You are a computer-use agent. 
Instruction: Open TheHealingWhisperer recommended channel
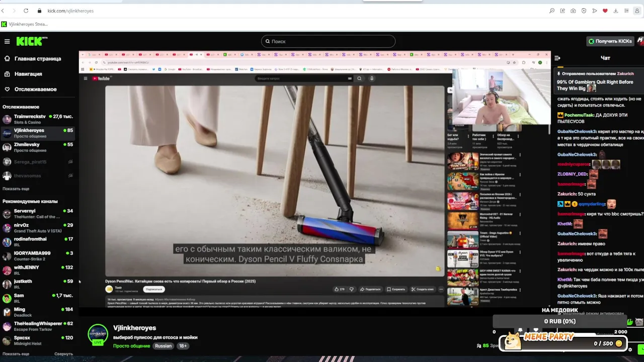coord(38,326)
